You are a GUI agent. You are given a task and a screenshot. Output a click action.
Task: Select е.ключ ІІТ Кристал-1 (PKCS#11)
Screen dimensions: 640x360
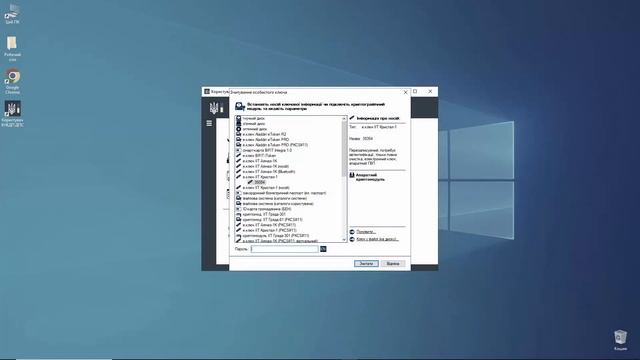pyautogui.click(x=269, y=230)
